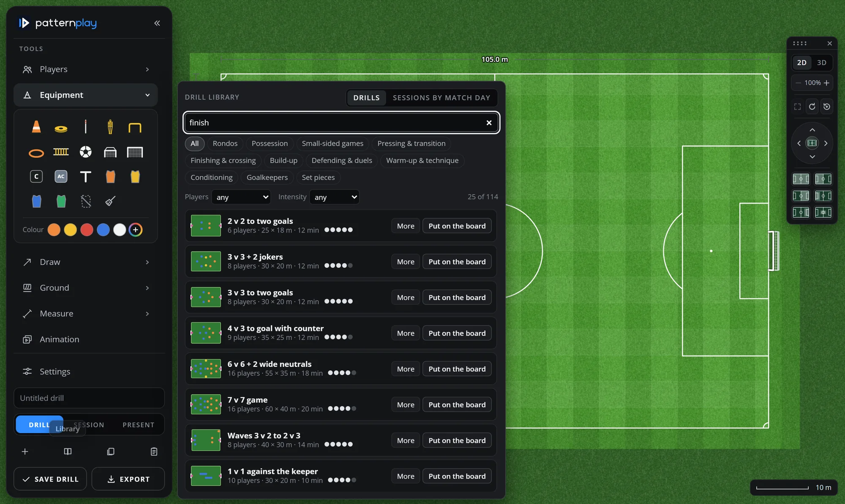The height and width of the screenshot is (504, 845).
Task: Select the full-size goal icon
Action: [x=135, y=152]
